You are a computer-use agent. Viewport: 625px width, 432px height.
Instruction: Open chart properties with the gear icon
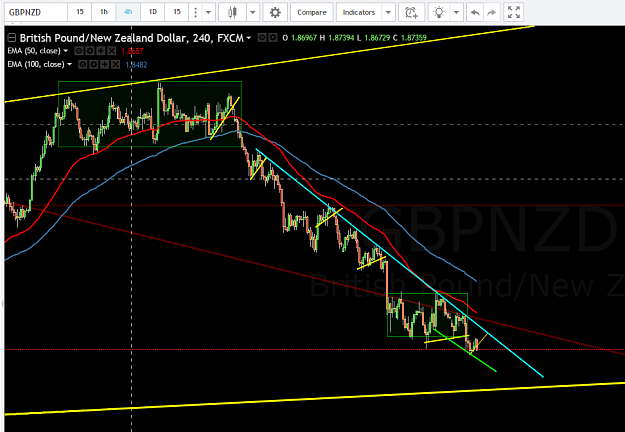pyautogui.click(x=275, y=12)
